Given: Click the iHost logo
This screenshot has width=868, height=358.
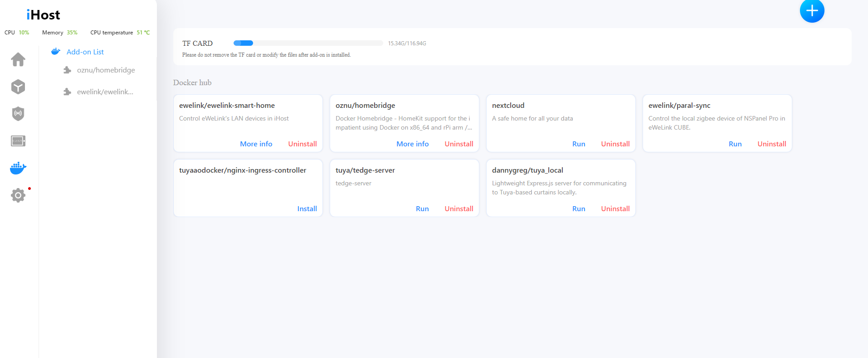Looking at the screenshot, I should (43, 15).
